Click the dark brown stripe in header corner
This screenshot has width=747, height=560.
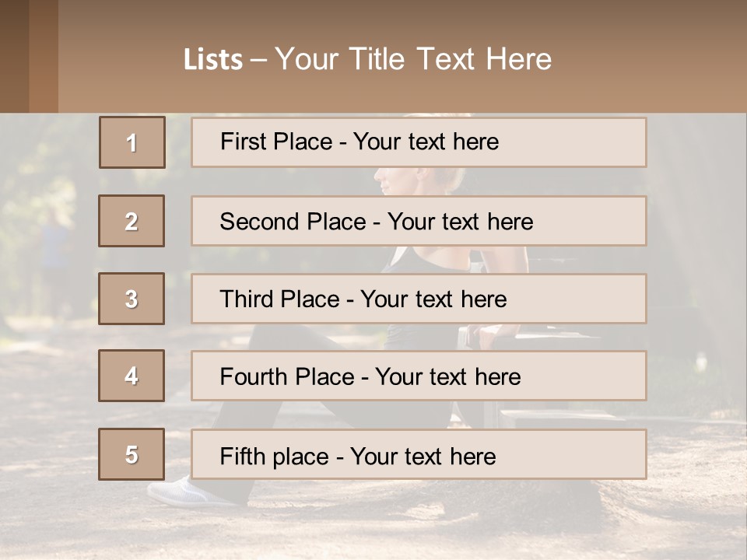coord(14,56)
